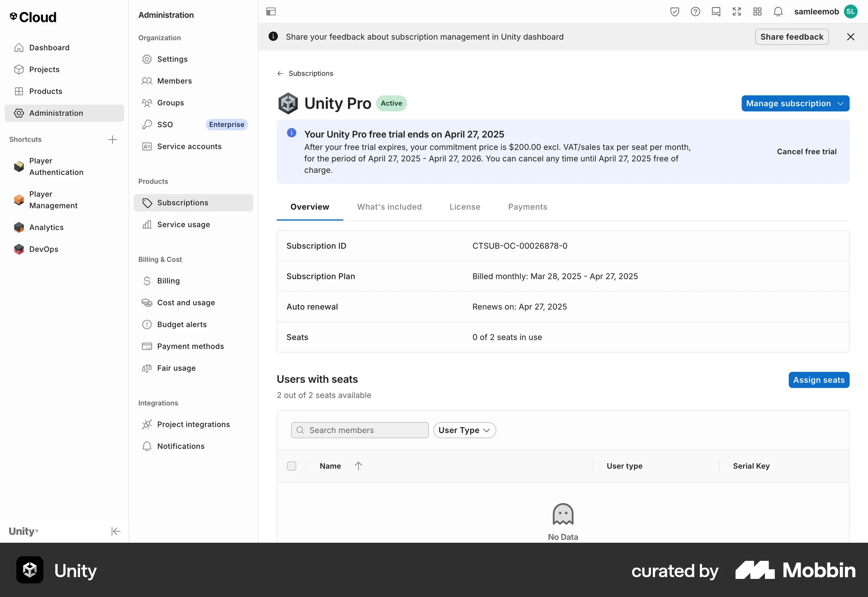This screenshot has height=597, width=868.
Task: Reverse the Name column sort order
Action: (x=359, y=466)
